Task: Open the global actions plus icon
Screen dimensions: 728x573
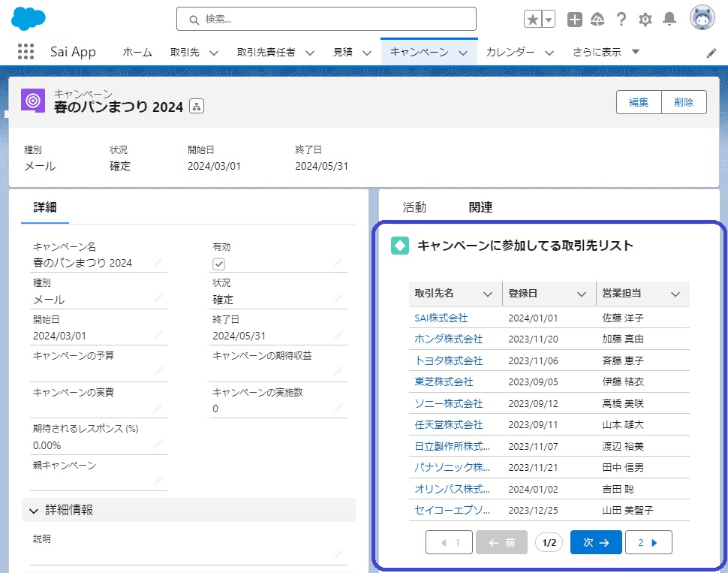Action: (574, 20)
